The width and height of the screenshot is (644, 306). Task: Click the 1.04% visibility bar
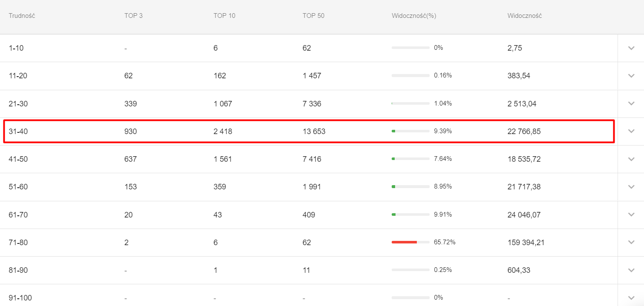[x=410, y=103]
